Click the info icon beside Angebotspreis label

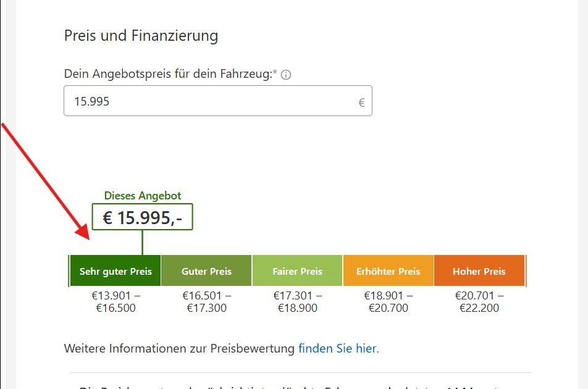286,75
